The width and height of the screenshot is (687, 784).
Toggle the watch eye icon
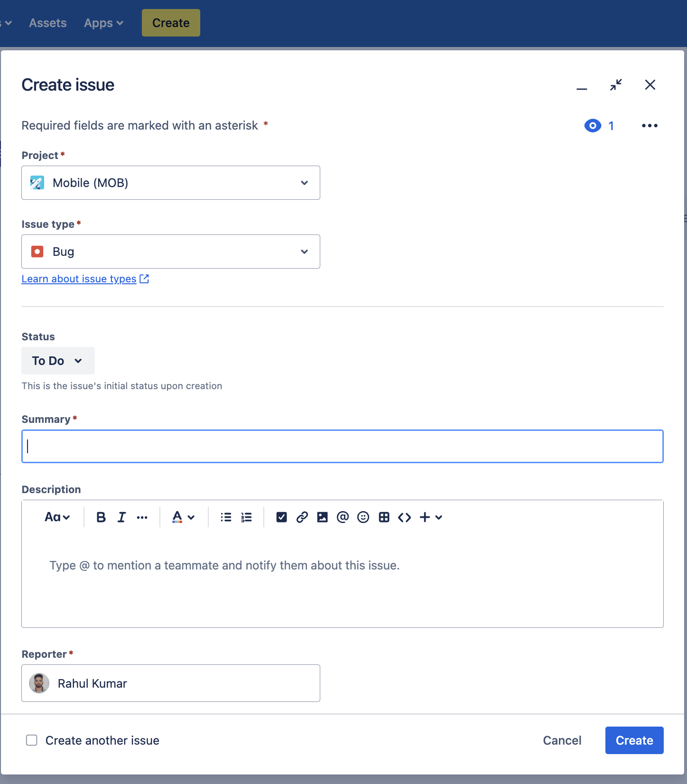593,126
